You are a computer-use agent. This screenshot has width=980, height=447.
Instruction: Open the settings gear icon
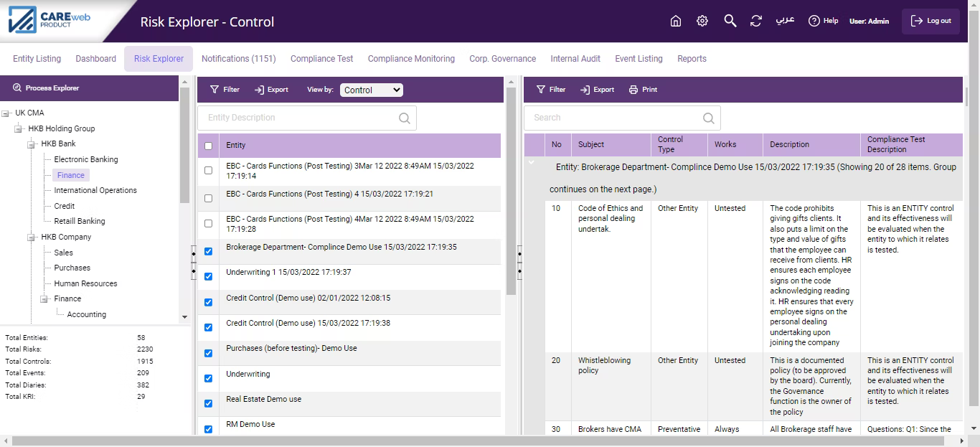click(x=702, y=22)
